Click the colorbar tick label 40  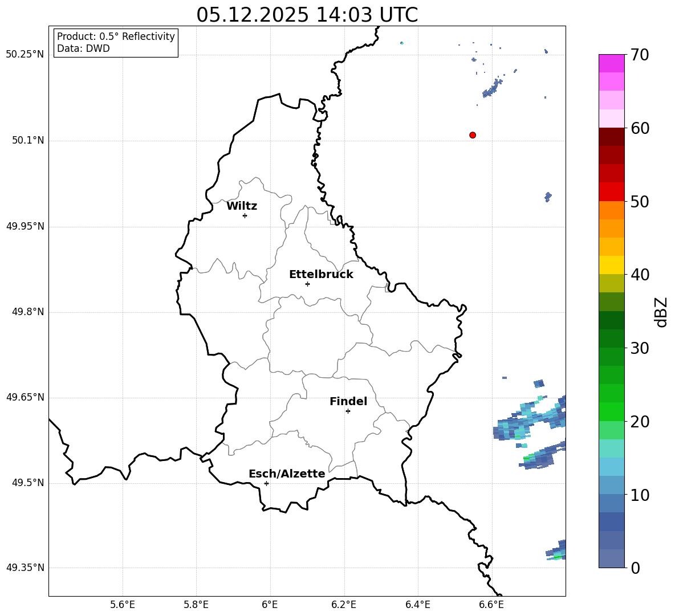coord(640,275)
